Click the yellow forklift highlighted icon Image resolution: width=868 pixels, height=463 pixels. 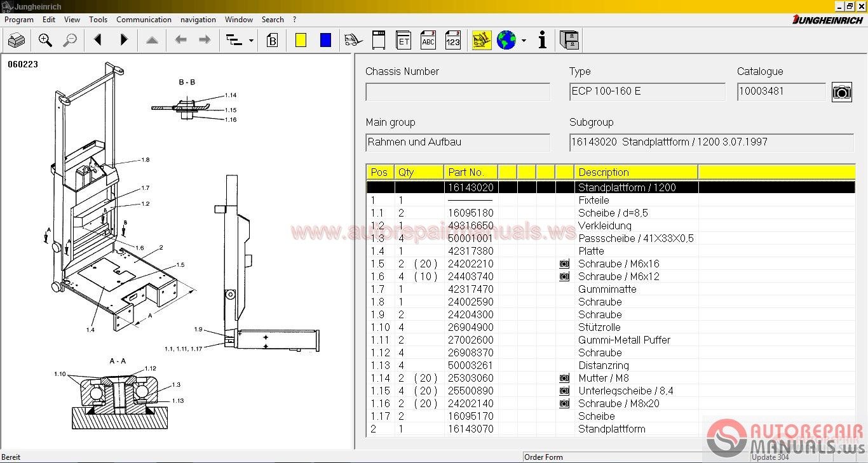pyautogui.click(x=482, y=40)
